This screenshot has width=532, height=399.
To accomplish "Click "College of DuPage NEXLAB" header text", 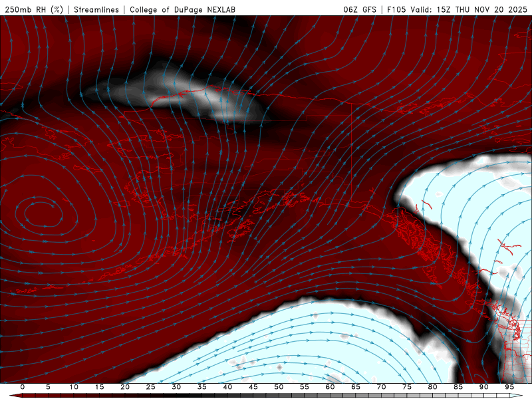I will click(x=182, y=9).
